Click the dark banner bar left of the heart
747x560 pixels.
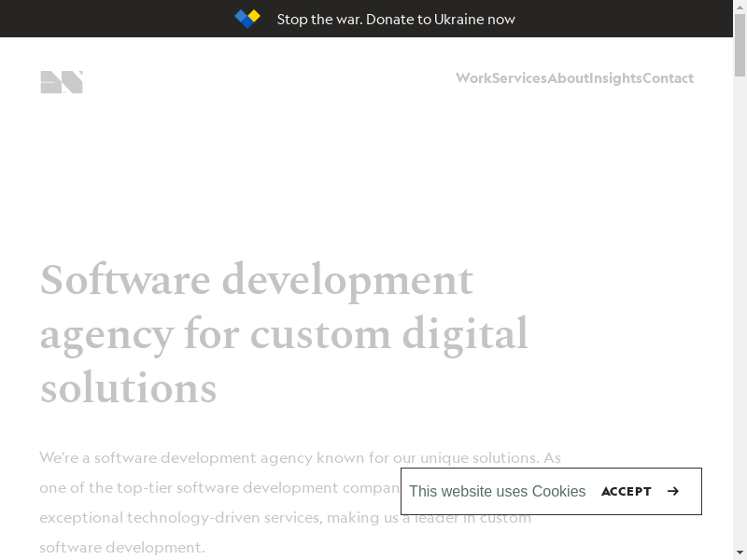[112, 19]
